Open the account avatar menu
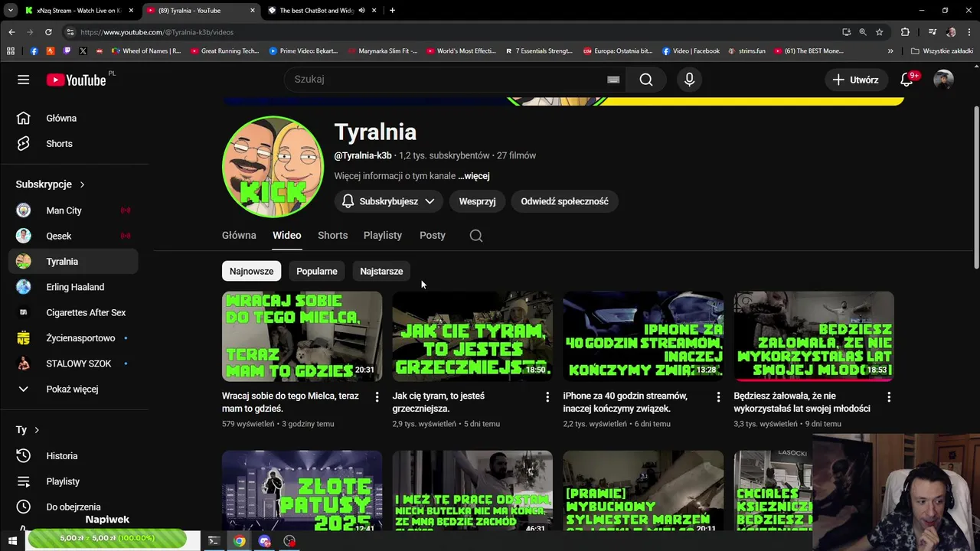Viewport: 980px width, 551px height. 943,80
